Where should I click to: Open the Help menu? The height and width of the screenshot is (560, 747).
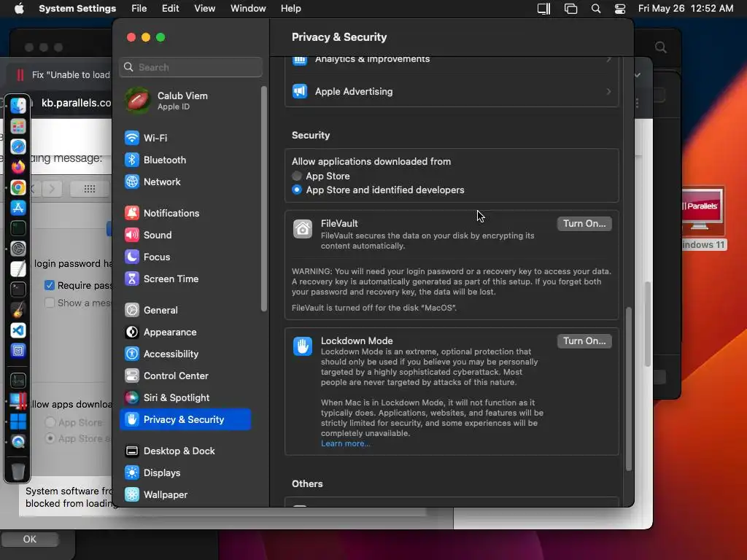point(290,9)
